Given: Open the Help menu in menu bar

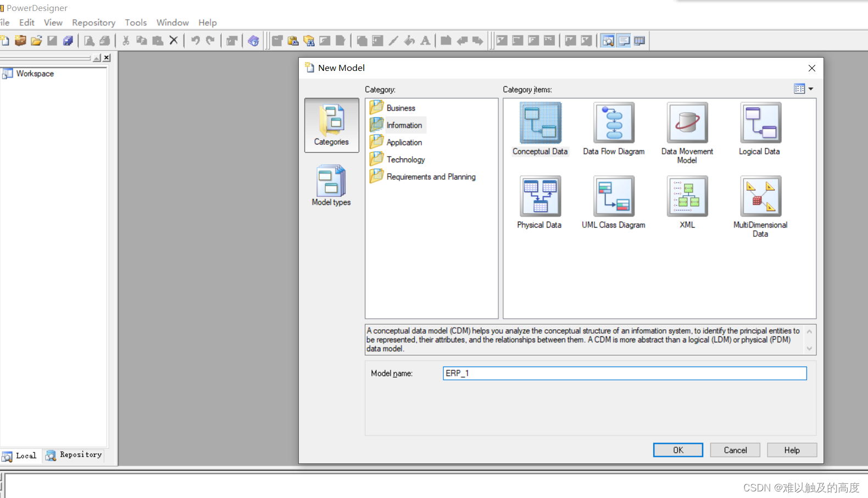Looking at the screenshot, I should tap(208, 23).
